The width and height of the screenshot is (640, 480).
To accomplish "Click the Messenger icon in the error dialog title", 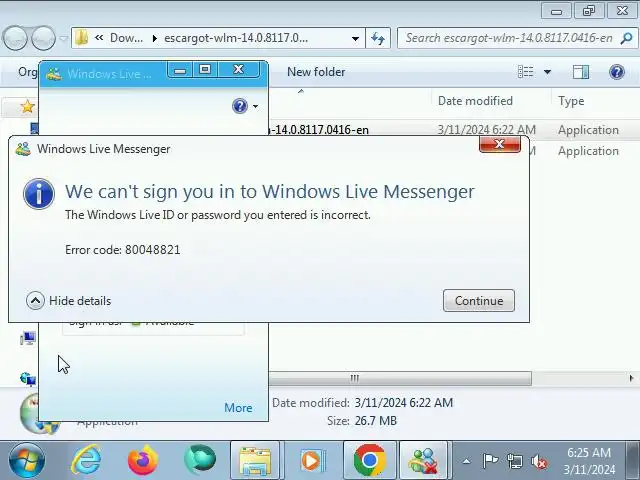I will click(23, 149).
